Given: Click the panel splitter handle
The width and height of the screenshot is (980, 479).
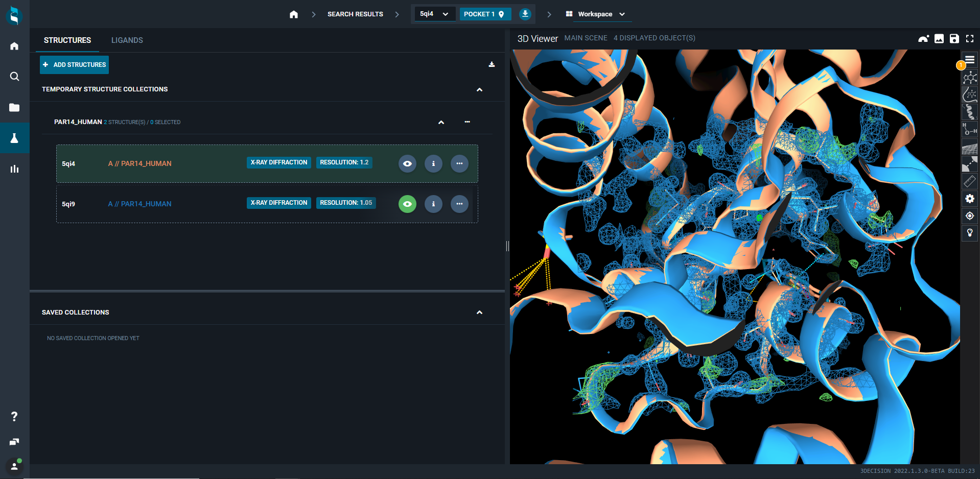Looking at the screenshot, I should coord(507,246).
